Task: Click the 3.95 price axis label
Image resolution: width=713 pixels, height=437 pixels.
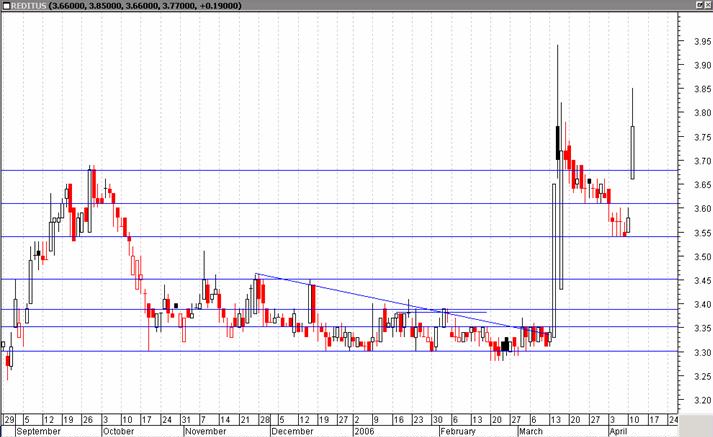Action: 702,42
